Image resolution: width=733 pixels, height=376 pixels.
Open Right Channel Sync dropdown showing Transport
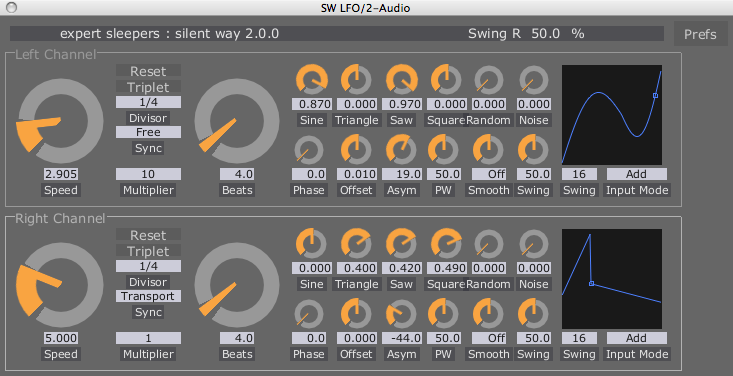[148, 296]
